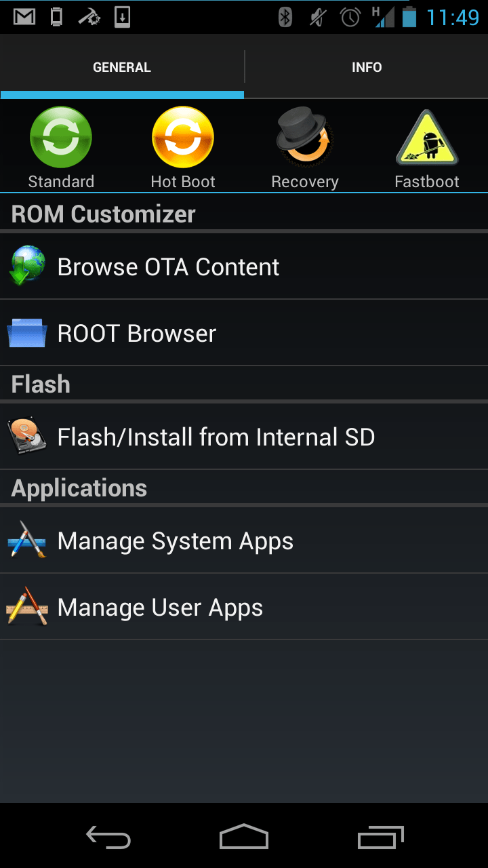Tap the Manage User Apps pencil icon
The width and height of the screenshot is (488, 868).
coord(27,607)
